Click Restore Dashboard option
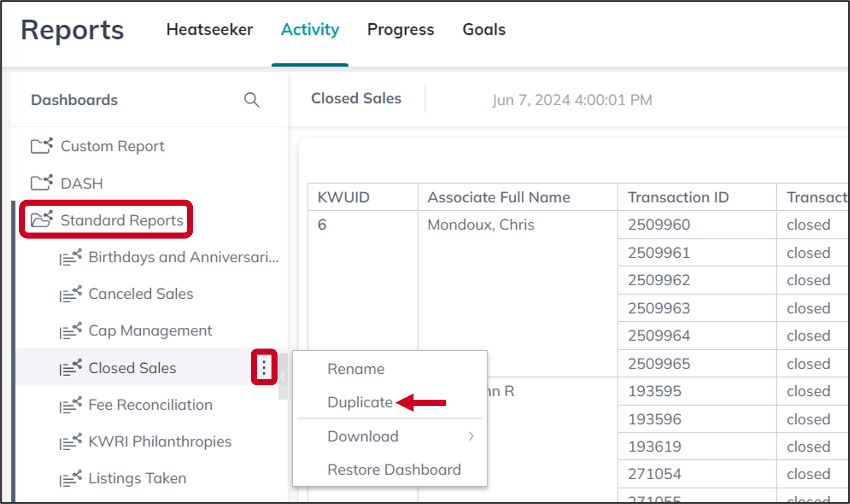Viewport: 850px width, 504px height. (394, 469)
